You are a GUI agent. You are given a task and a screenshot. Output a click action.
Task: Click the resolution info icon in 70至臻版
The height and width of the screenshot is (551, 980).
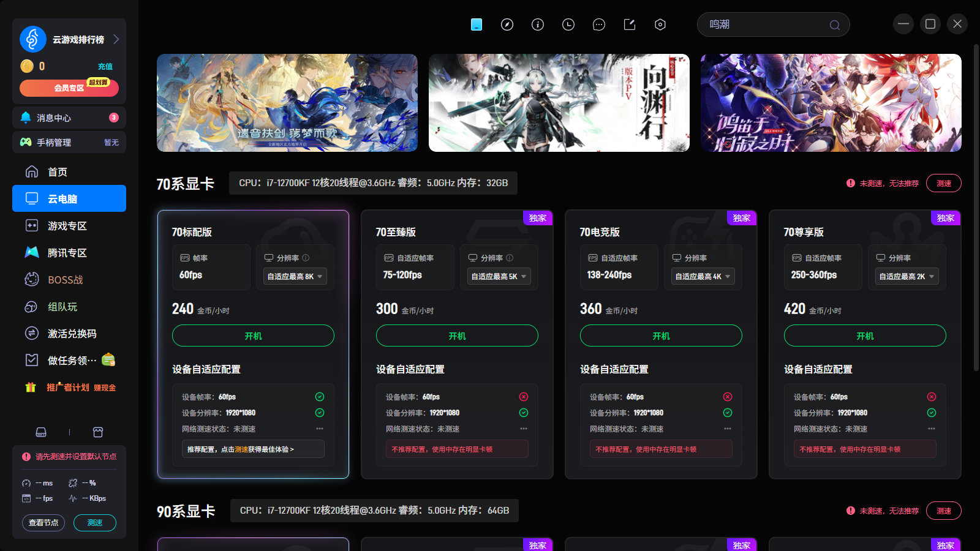click(510, 258)
